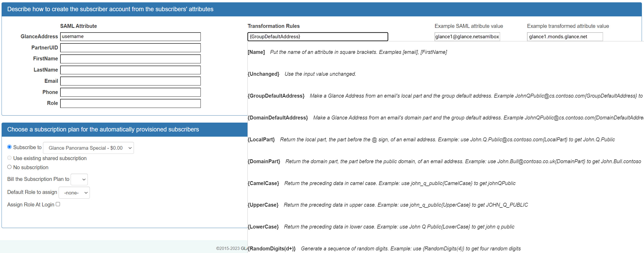Click the PartnerUID input field
This screenshot has width=644, height=253.
click(x=130, y=48)
